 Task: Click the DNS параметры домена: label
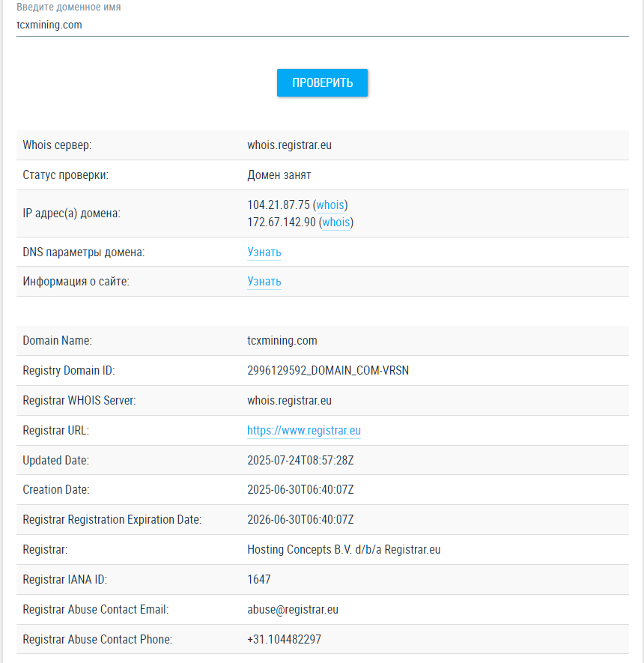click(x=84, y=252)
